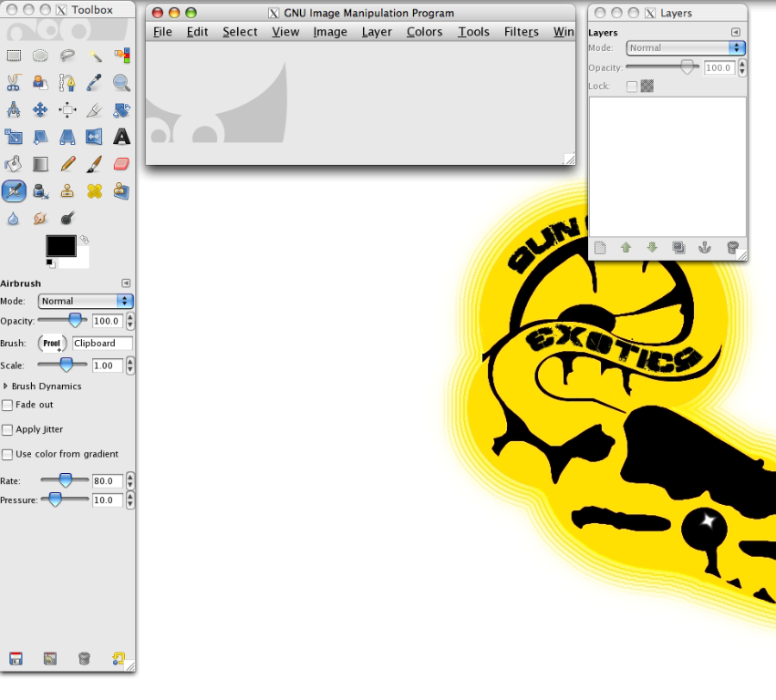
Task: Select the Heal tool
Action: 95,191
